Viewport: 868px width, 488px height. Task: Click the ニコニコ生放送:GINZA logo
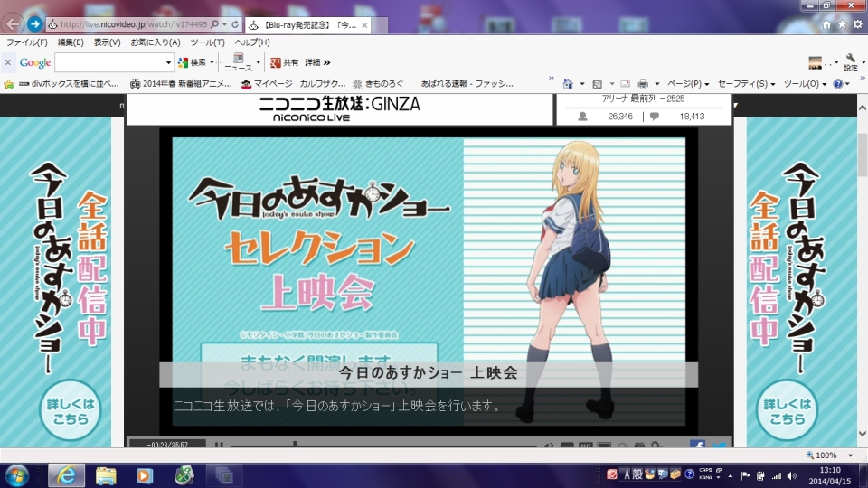339,108
